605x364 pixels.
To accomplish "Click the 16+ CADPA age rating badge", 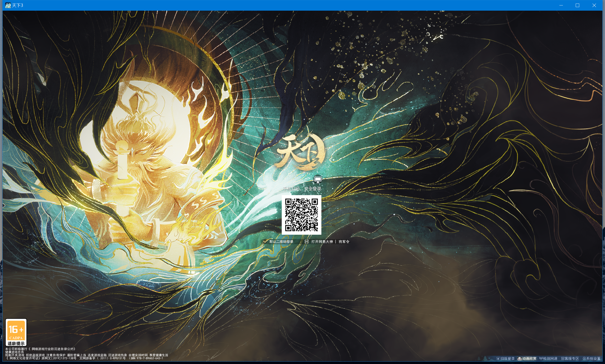I will coord(16,332).
